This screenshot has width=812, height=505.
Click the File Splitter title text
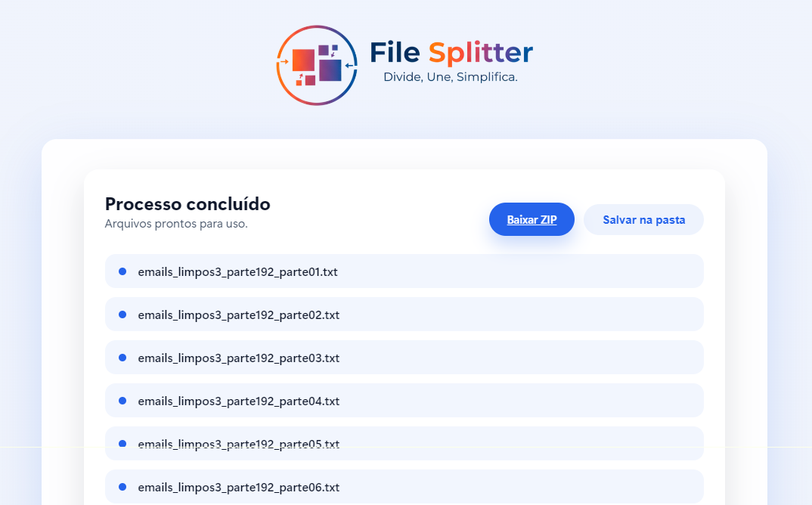pos(450,52)
